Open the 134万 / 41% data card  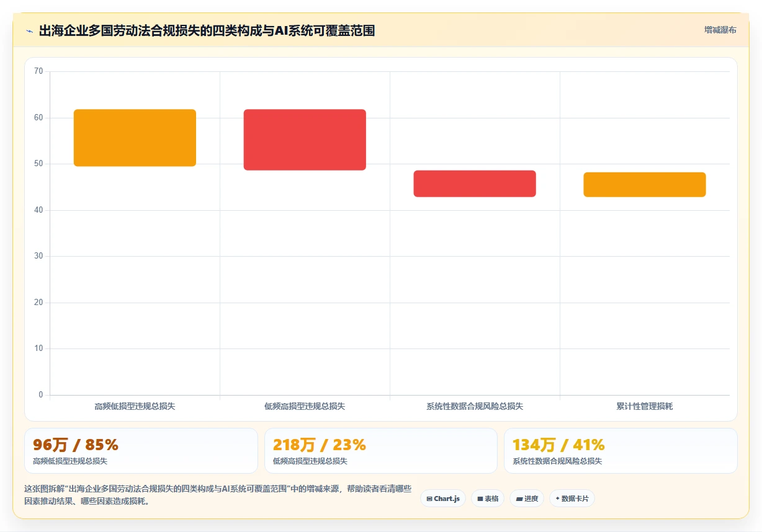point(621,451)
